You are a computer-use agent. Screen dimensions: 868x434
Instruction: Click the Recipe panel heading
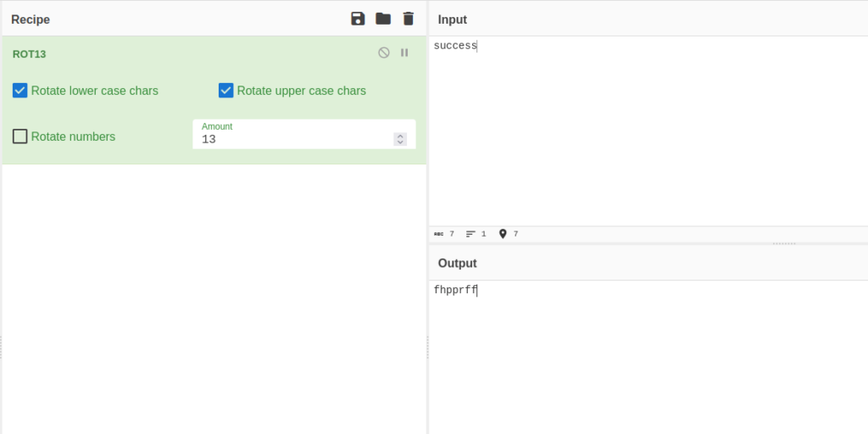31,19
